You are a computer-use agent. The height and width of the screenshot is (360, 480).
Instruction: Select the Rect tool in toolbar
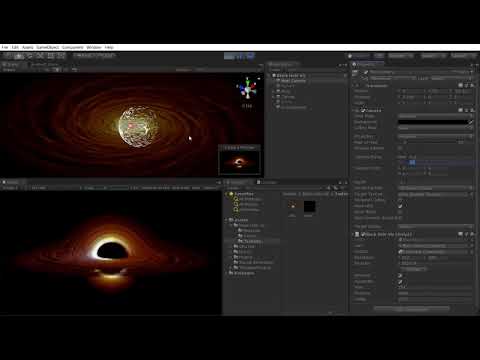click(x=51, y=56)
